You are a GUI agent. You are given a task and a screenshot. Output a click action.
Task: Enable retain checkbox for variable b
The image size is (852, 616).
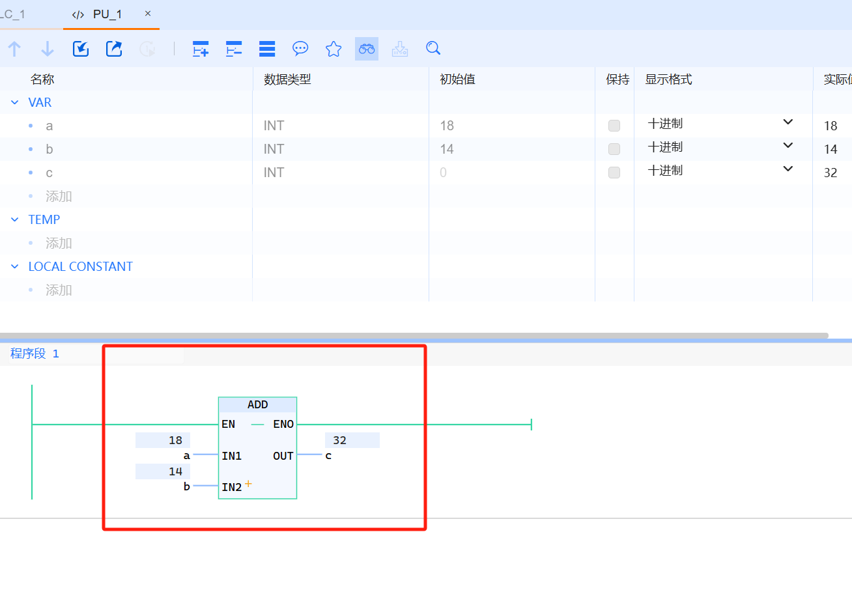point(614,149)
